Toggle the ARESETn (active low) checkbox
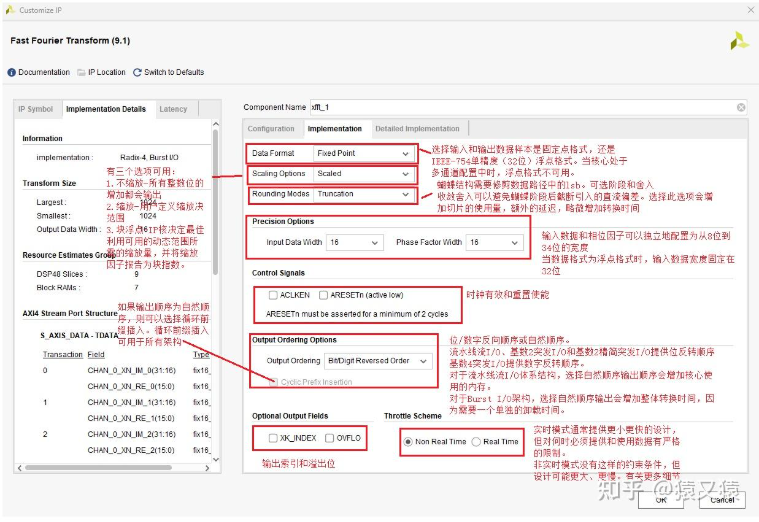The image size is (759, 522). [x=323, y=295]
